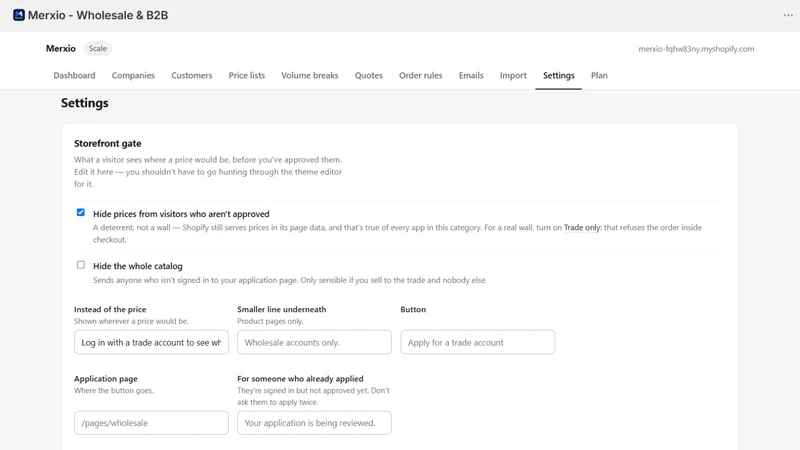800x450 pixels.
Task: Click the Application page label
Action: pyautogui.click(x=106, y=379)
